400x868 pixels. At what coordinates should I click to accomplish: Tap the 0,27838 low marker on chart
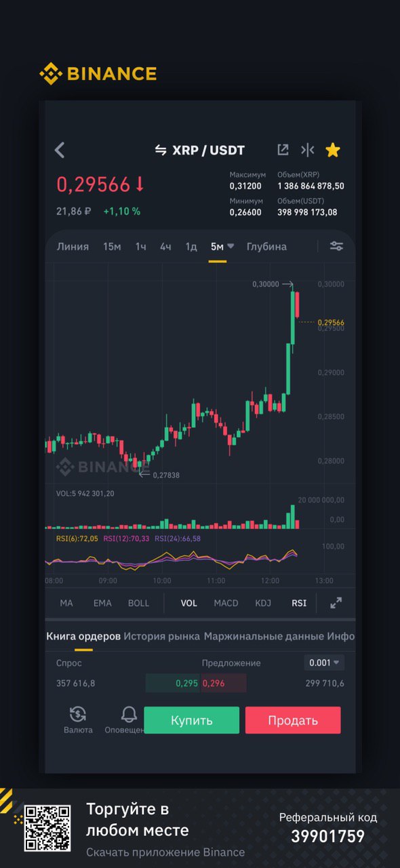pyautogui.click(x=166, y=475)
